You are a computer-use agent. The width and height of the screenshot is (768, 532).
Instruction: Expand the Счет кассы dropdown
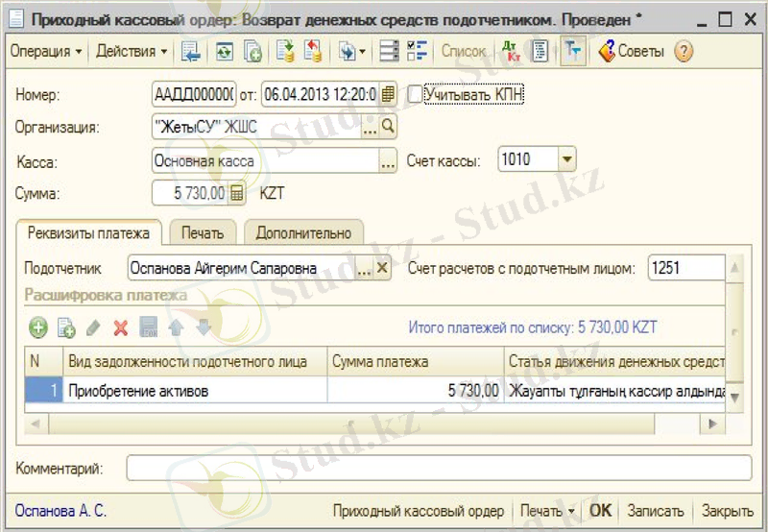(566, 160)
